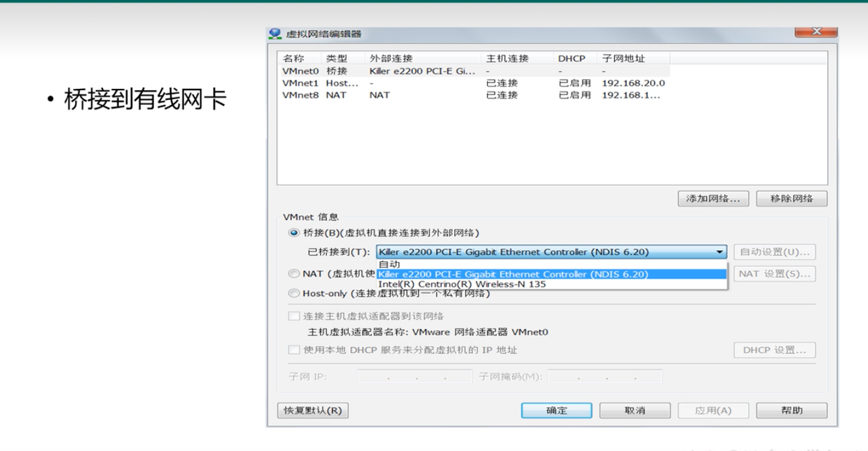Close the virtual network editor window

816,32
